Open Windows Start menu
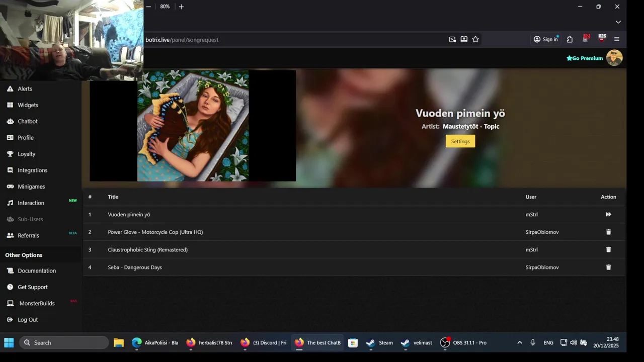The height and width of the screenshot is (362, 644). click(9, 343)
